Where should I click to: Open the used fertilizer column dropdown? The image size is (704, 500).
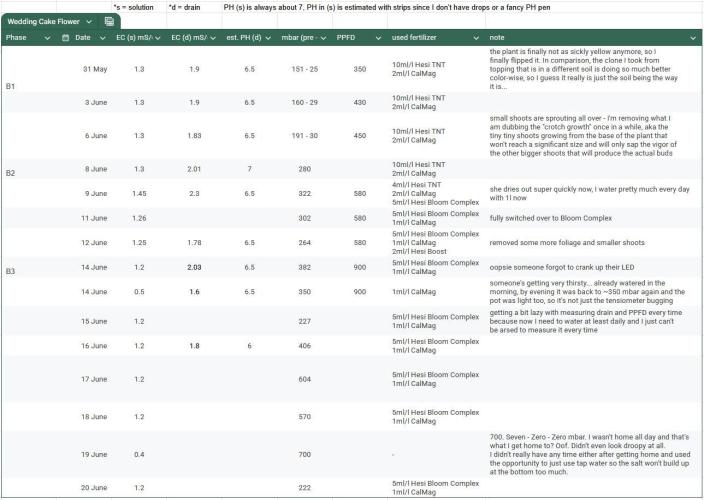click(x=476, y=38)
